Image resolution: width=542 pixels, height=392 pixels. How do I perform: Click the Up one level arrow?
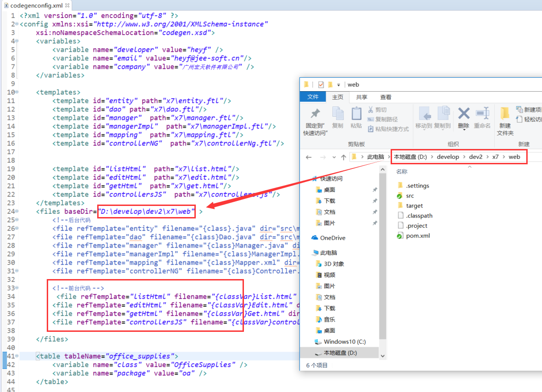coord(343,157)
